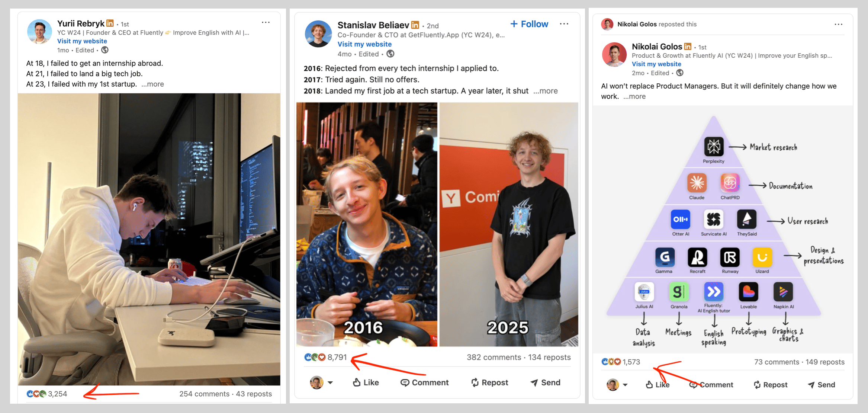868x413 pixels.
Task: Click Send on Stanislav Beliaev's post
Action: tap(545, 382)
